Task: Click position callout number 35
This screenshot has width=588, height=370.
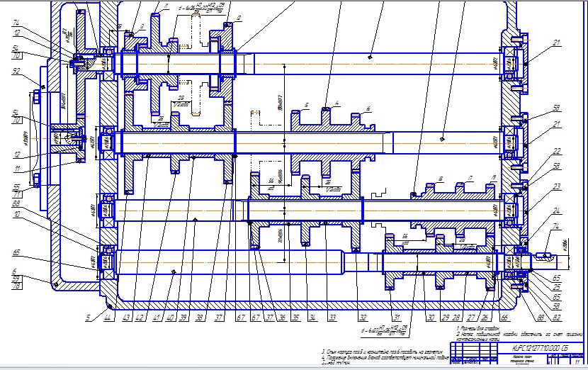Action: [296, 318]
